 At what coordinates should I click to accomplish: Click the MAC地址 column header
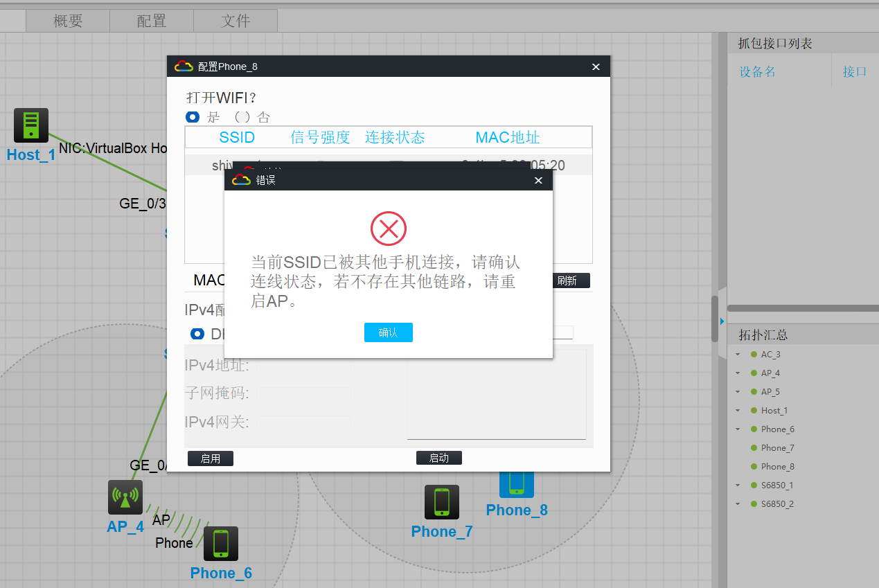pos(508,137)
